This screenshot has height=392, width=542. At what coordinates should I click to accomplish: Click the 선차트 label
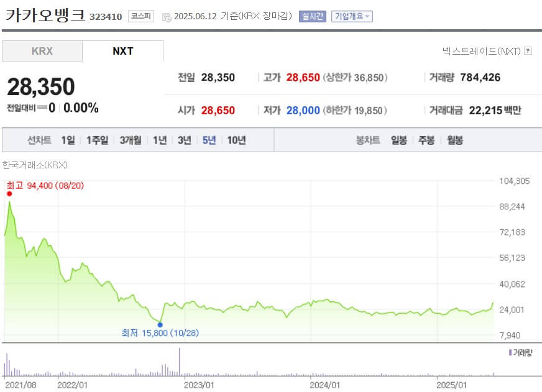[39, 140]
